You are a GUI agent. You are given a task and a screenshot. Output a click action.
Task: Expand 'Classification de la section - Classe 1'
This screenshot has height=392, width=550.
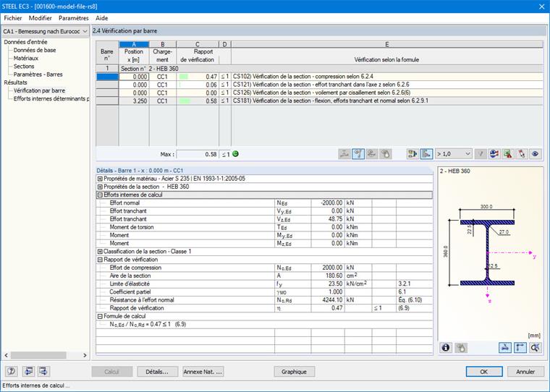(100, 252)
